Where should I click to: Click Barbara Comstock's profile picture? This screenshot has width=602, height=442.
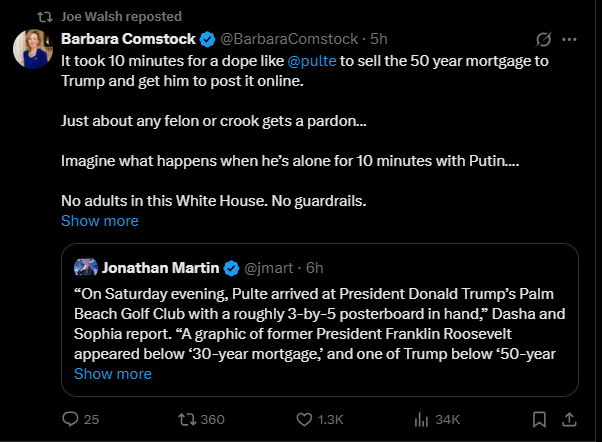click(x=33, y=50)
